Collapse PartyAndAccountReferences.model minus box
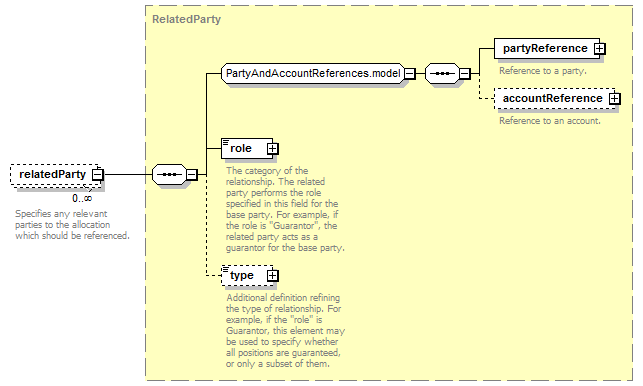 [410, 74]
